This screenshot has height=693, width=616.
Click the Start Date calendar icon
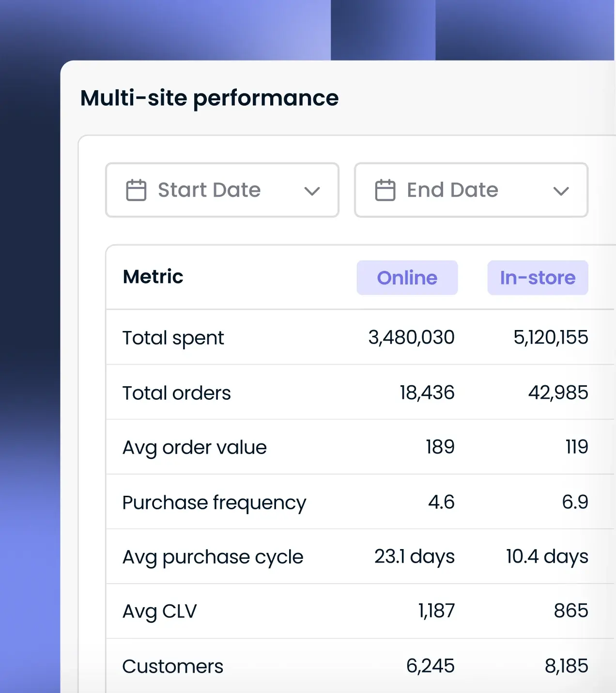(x=137, y=190)
